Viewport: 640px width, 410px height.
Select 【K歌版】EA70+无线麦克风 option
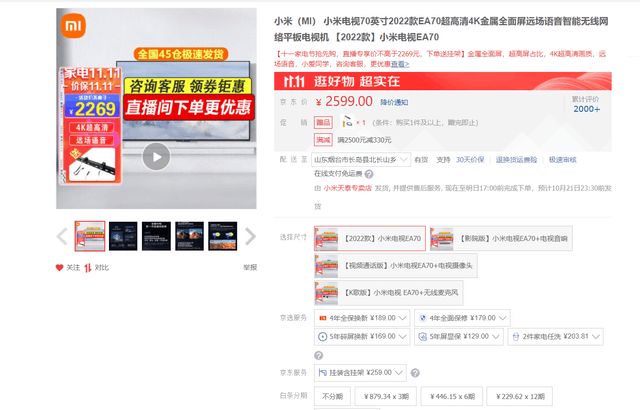389,293
